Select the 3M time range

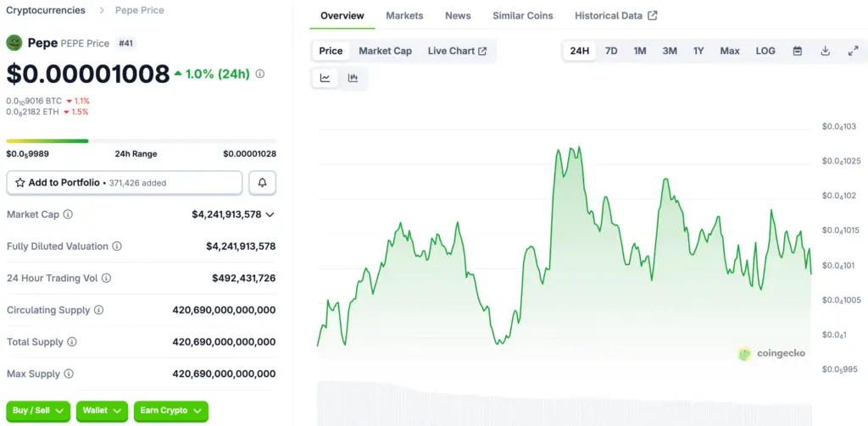coord(670,51)
